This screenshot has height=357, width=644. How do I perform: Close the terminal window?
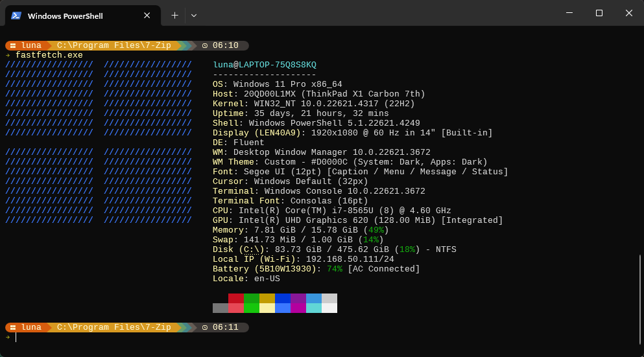click(x=629, y=13)
